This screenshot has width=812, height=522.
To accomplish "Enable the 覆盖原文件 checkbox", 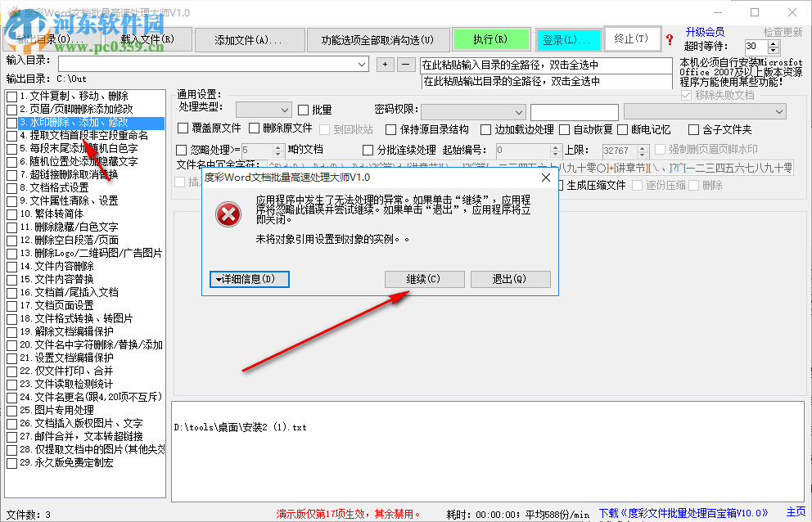I will [184, 128].
